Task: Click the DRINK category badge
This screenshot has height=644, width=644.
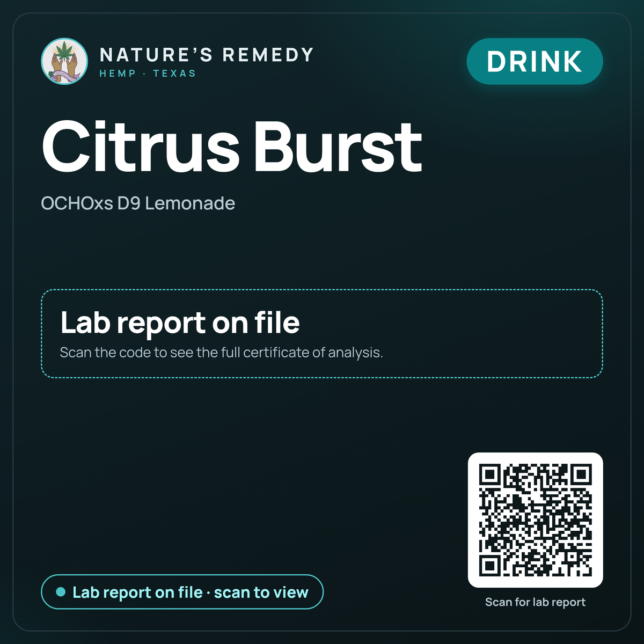Action: pos(535,61)
